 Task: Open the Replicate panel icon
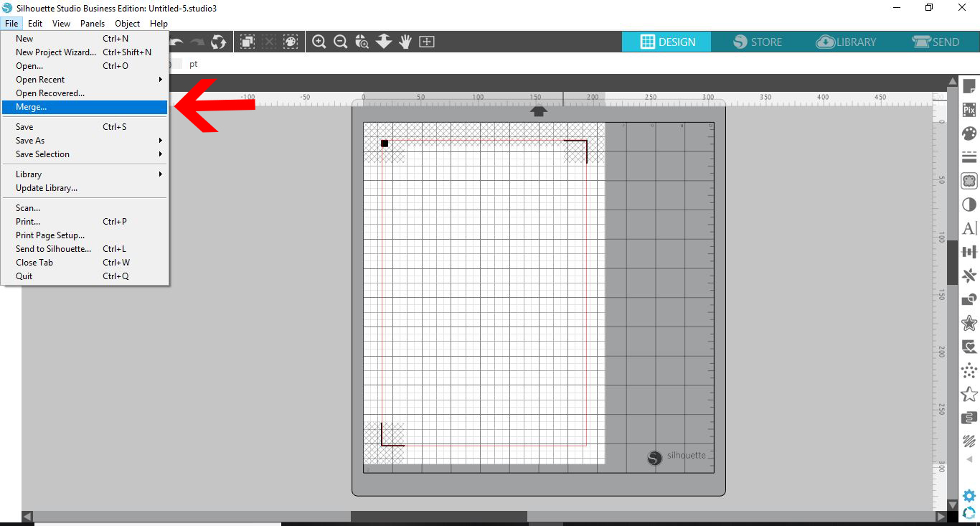[x=969, y=276]
